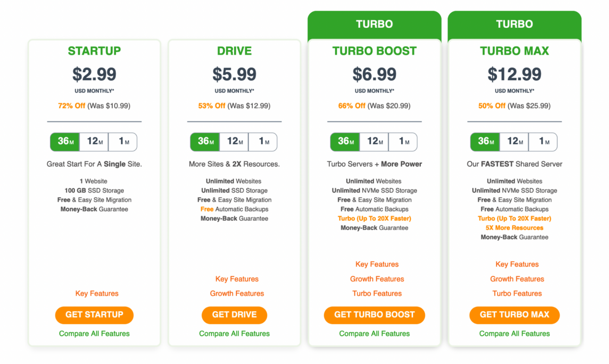The height and width of the screenshot is (364, 609).
Task: Expand Turbo Features on Turbo Max
Action: point(517,293)
